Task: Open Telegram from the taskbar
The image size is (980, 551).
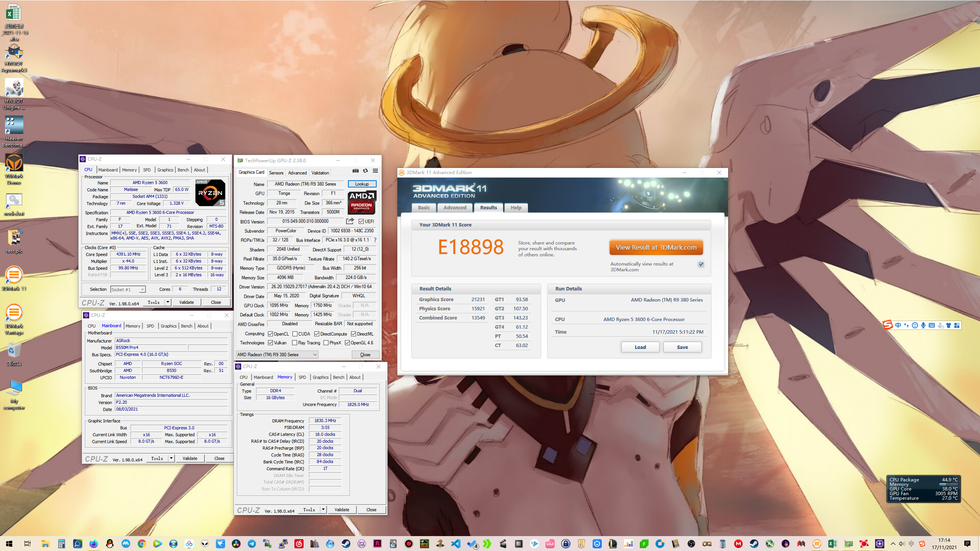Action: pyautogui.click(x=252, y=544)
